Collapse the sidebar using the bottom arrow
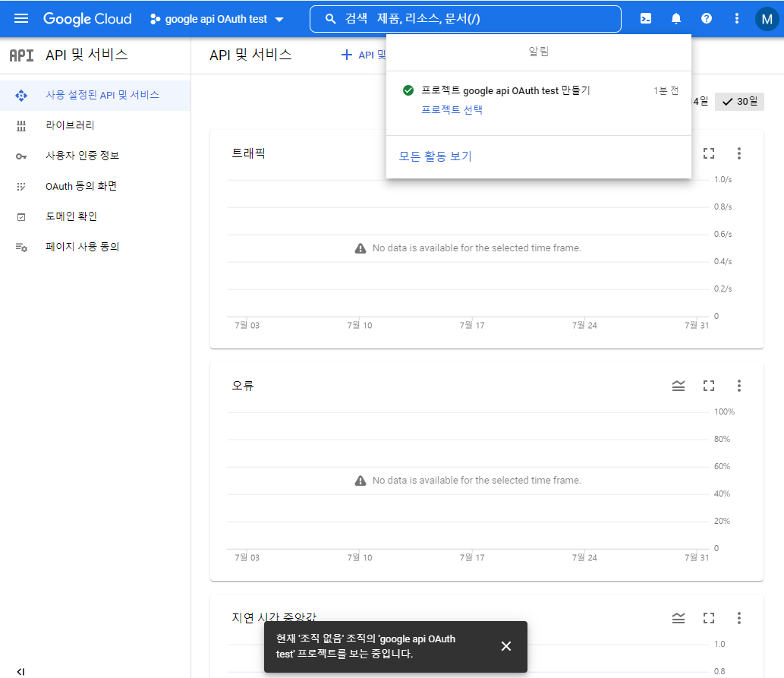The width and height of the screenshot is (784, 678). click(x=20, y=671)
